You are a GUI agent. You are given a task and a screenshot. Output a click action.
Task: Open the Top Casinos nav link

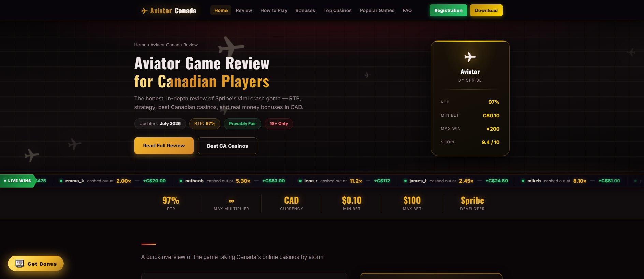point(337,10)
